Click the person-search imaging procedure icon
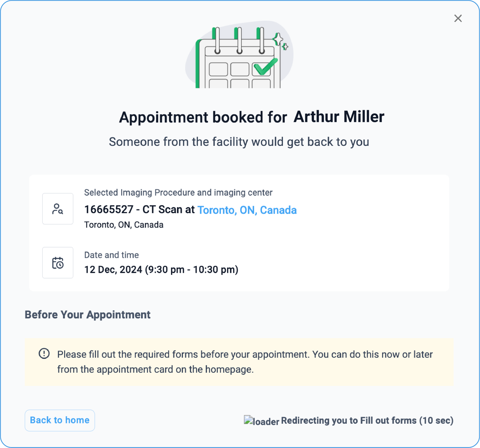 (58, 209)
